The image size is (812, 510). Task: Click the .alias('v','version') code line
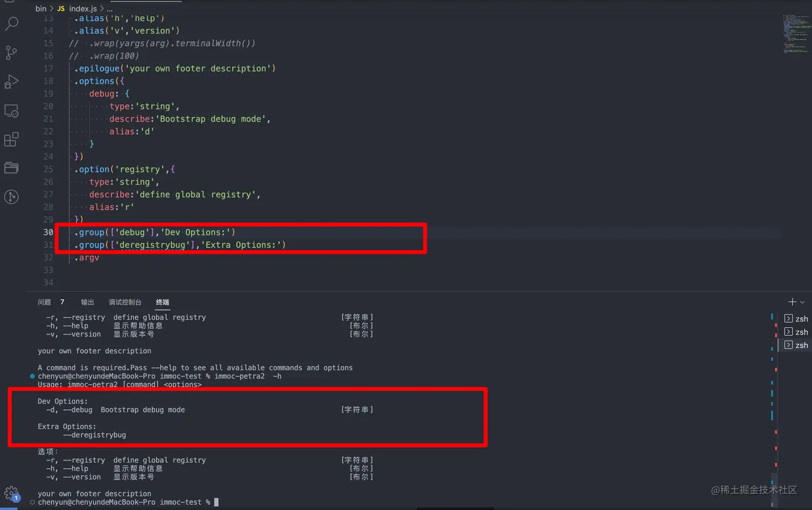[127, 31]
